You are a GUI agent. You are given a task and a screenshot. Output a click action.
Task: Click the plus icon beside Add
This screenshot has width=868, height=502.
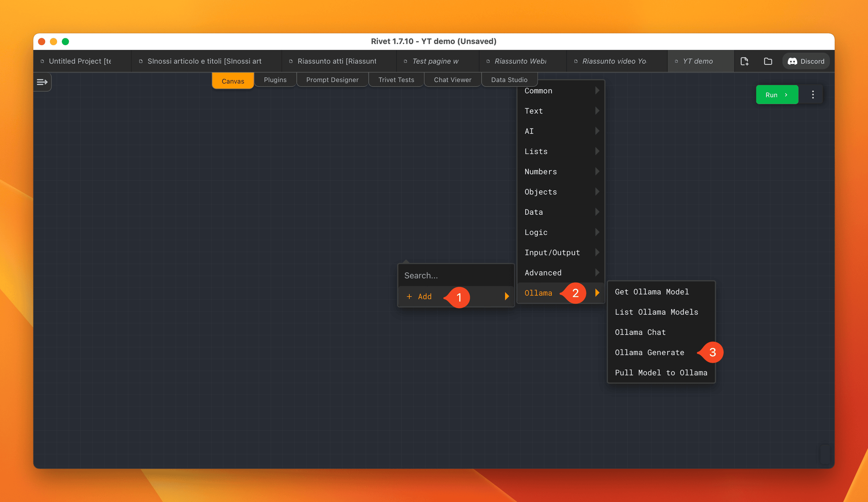tap(409, 296)
